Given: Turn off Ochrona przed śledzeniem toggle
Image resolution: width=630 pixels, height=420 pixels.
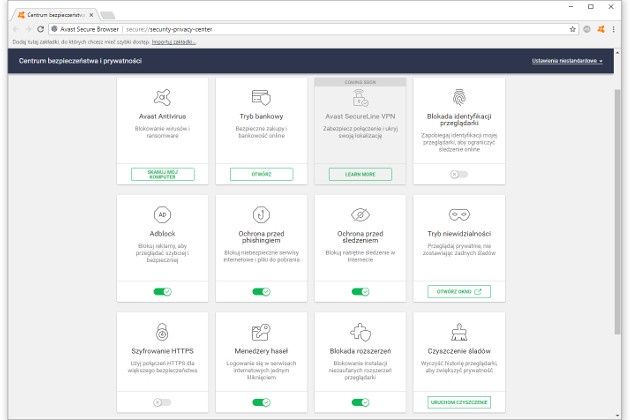Looking at the screenshot, I should click(360, 292).
